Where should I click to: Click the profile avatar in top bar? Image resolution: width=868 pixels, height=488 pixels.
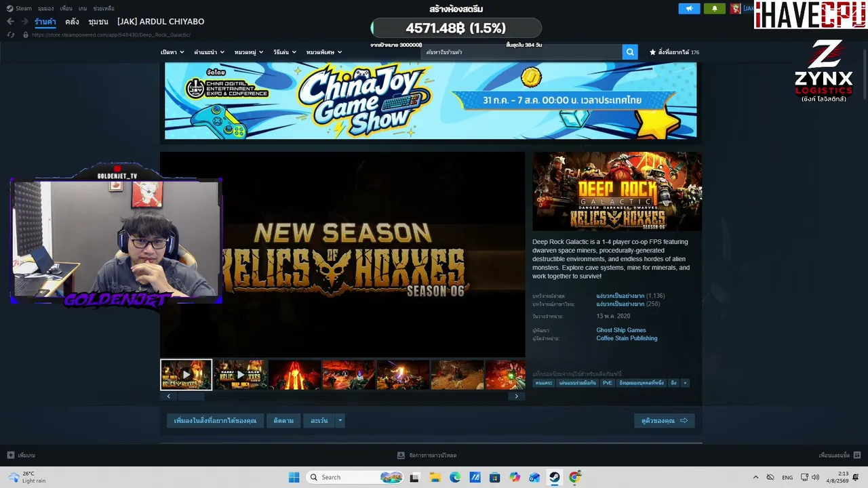pos(735,9)
